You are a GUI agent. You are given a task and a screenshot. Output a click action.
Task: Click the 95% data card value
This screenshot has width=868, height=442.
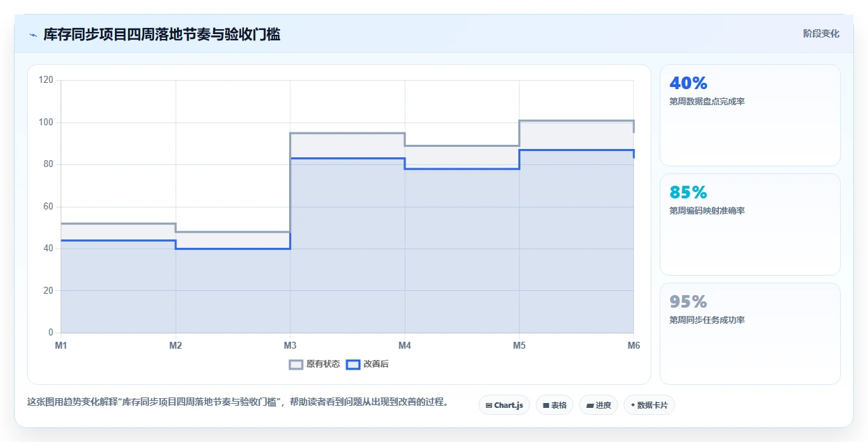tap(688, 302)
